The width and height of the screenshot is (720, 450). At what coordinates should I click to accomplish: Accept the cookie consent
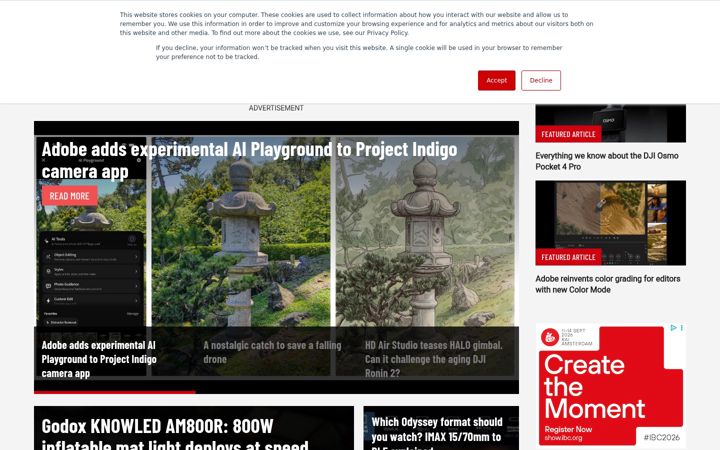point(496,80)
